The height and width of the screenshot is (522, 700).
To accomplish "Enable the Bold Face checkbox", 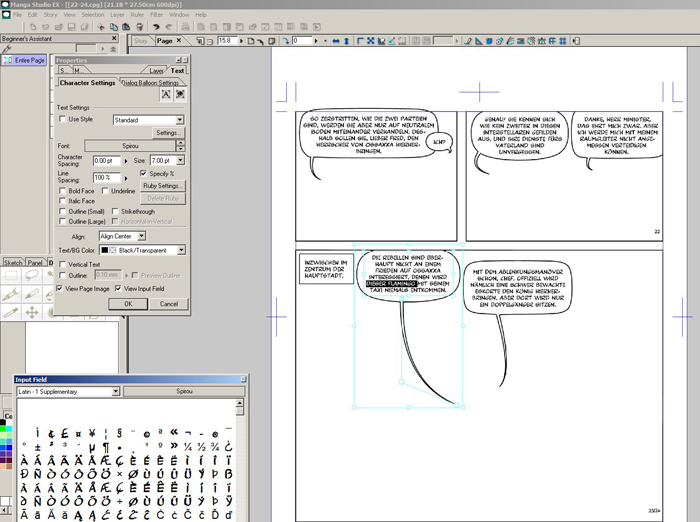I will pos(61,191).
